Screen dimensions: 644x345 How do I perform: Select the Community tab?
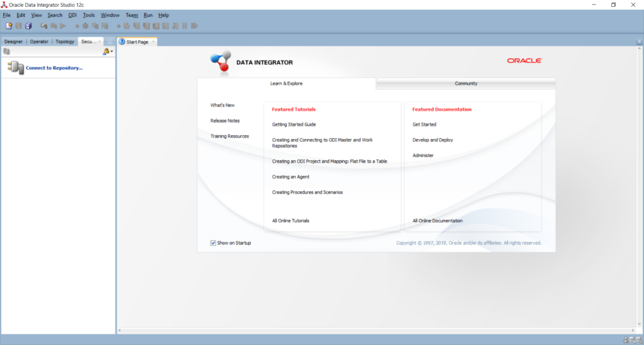click(x=466, y=84)
